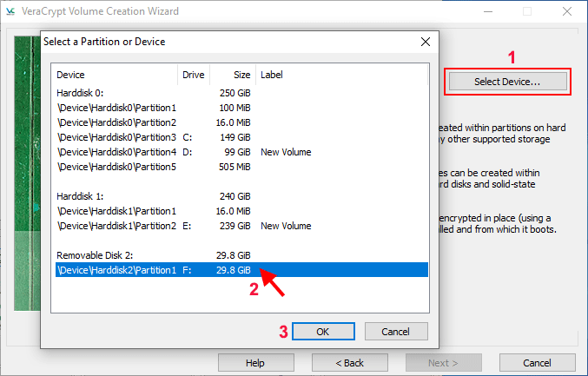Screen dimensions: 588x376
Task: Select the Harddisk 0: 250 GiB row
Action: pyautogui.click(x=241, y=93)
